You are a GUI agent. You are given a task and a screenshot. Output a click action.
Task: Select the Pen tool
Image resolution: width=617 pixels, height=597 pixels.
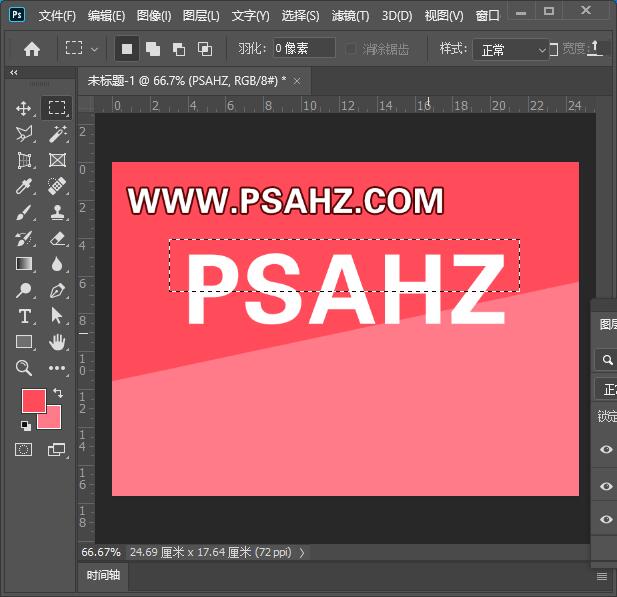coord(57,290)
